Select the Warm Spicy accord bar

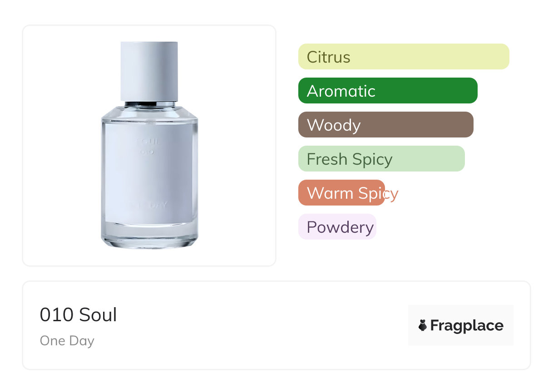click(x=341, y=193)
